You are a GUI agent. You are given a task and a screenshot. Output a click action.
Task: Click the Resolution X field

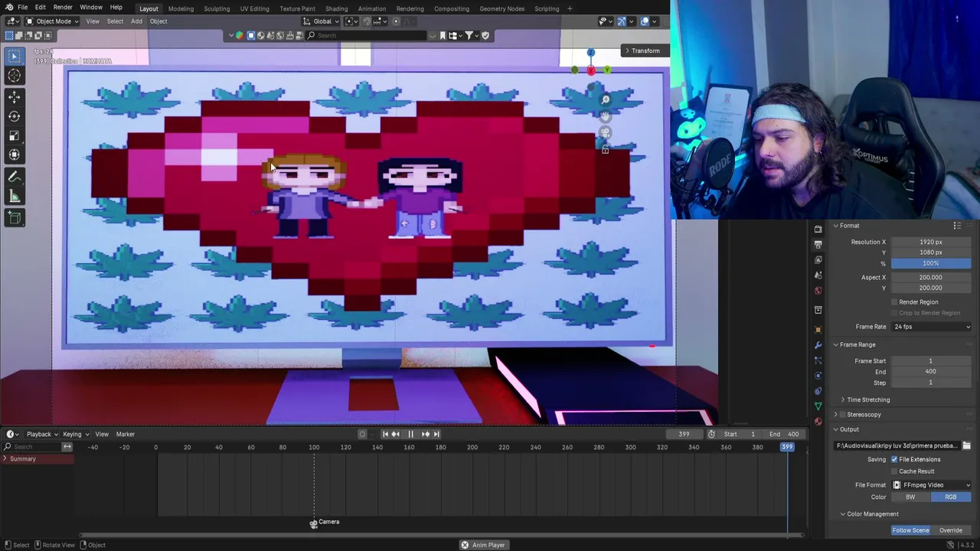click(x=931, y=242)
